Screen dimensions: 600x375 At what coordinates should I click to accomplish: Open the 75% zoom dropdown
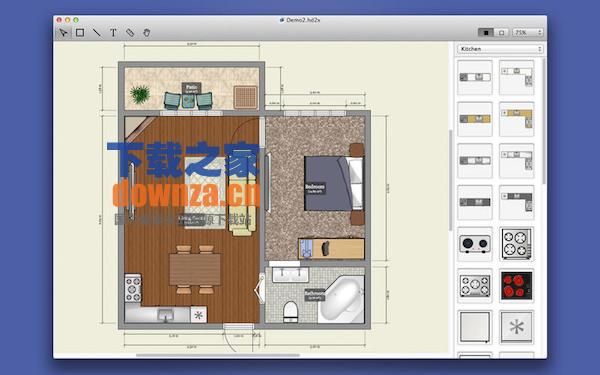click(x=528, y=33)
